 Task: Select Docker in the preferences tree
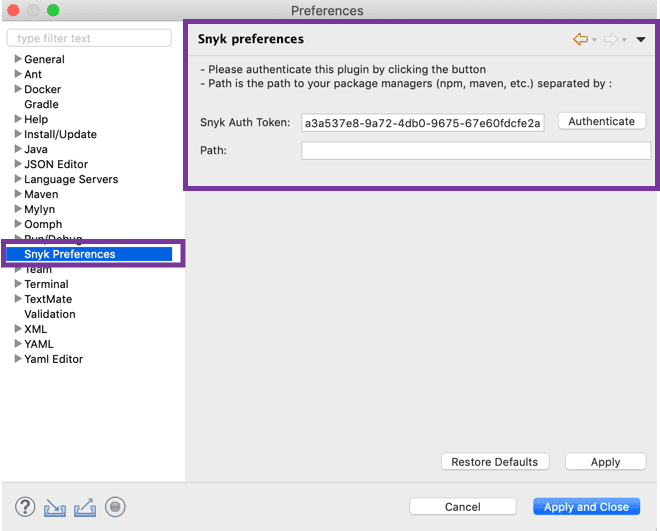click(43, 89)
